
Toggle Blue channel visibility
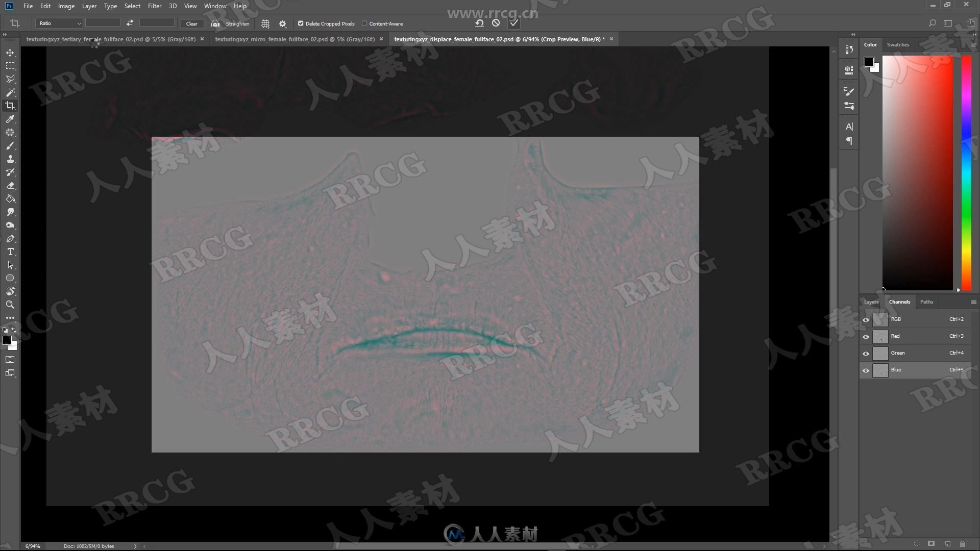[x=866, y=369]
